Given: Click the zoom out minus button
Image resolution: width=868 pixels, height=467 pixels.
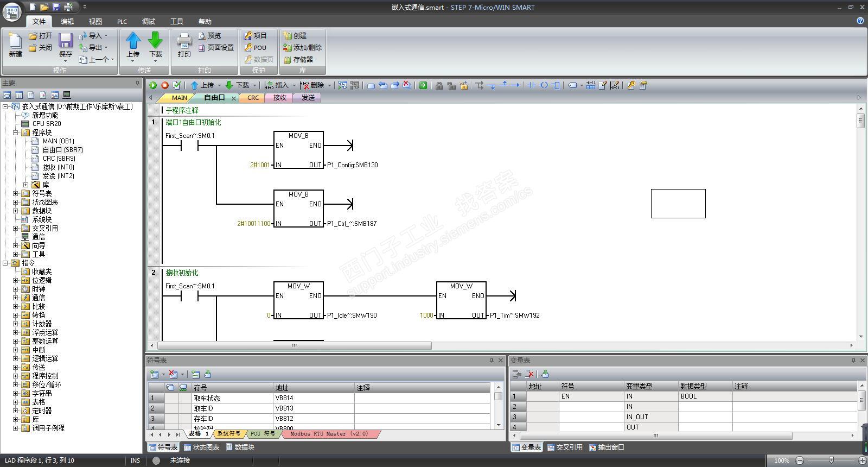Looking at the screenshot, I should [799, 460].
